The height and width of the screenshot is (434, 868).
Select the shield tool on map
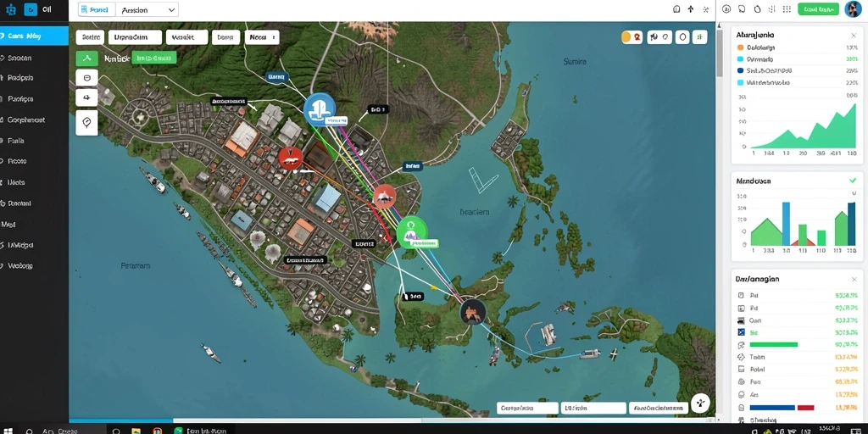point(87,77)
